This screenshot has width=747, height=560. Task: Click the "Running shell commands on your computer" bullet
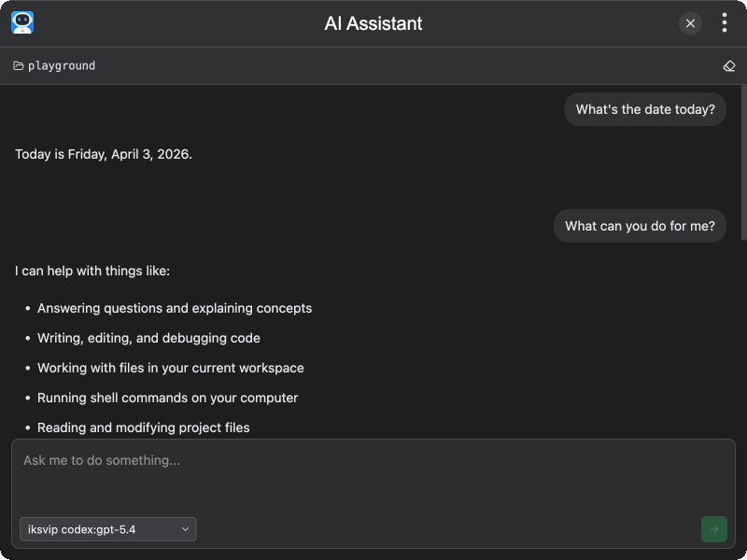coord(167,398)
